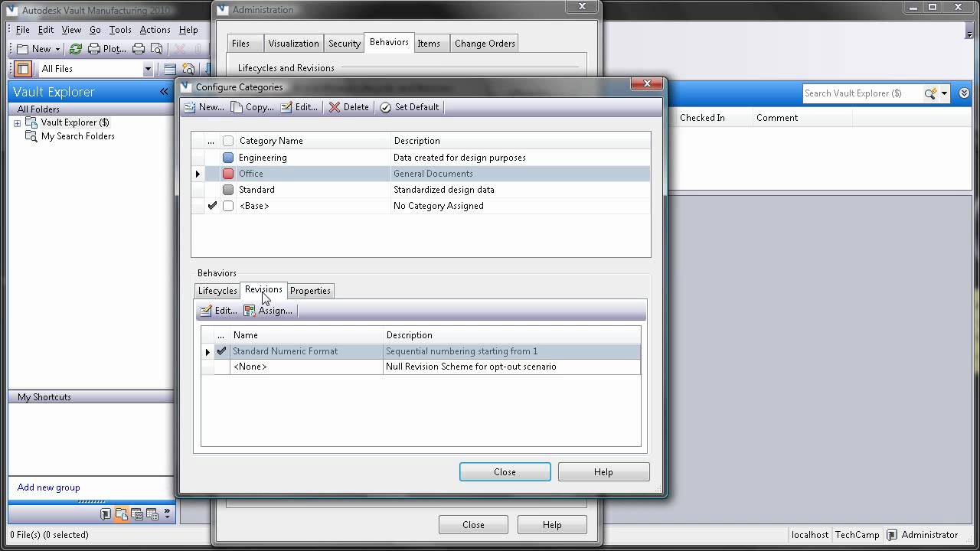The width and height of the screenshot is (980, 551).
Task: Switch to Properties behaviors tab
Action: (x=310, y=291)
